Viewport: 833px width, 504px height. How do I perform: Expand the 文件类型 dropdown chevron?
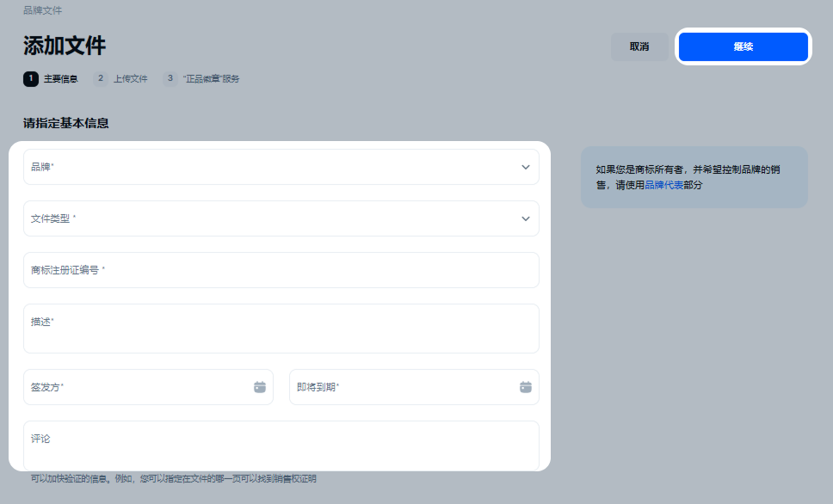point(526,218)
